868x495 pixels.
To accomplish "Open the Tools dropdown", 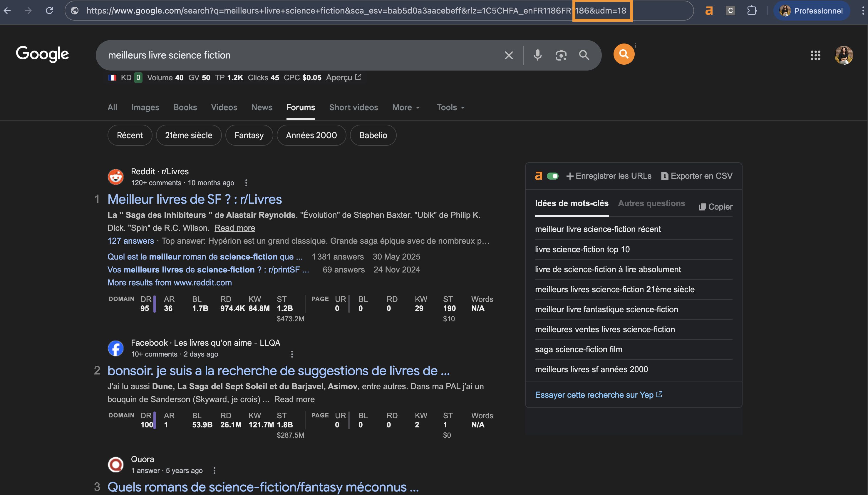I will [x=449, y=107].
